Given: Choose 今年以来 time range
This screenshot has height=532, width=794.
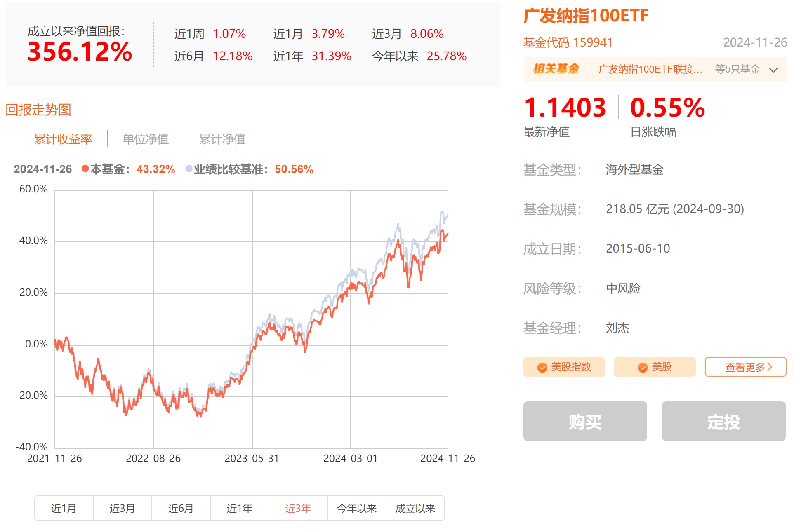Looking at the screenshot, I should click(357, 508).
